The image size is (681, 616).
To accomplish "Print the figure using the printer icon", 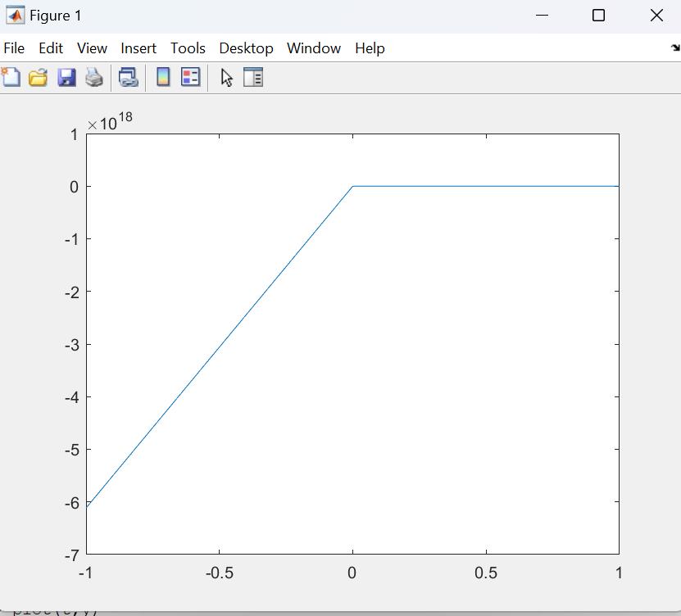I will click(94, 78).
